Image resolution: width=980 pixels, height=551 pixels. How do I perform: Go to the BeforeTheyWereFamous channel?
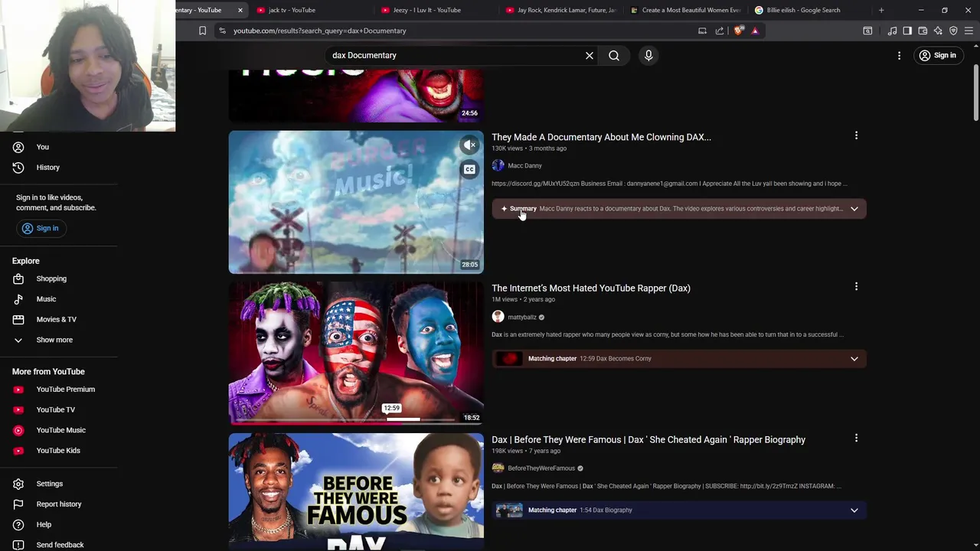click(x=541, y=468)
